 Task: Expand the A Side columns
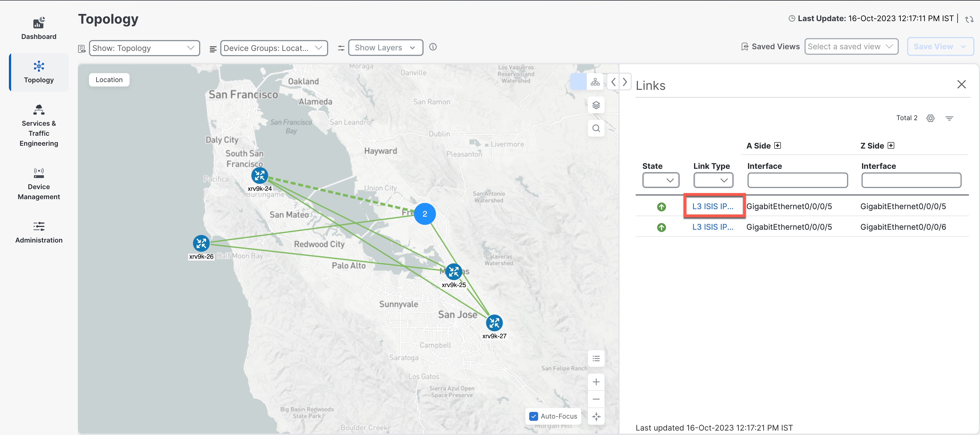(x=778, y=145)
